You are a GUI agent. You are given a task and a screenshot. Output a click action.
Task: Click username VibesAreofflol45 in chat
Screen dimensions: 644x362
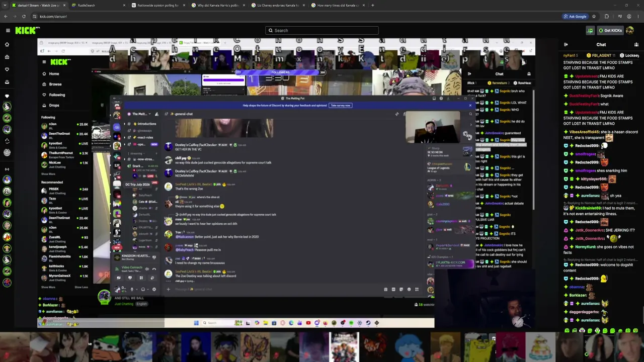click(x=584, y=132)
